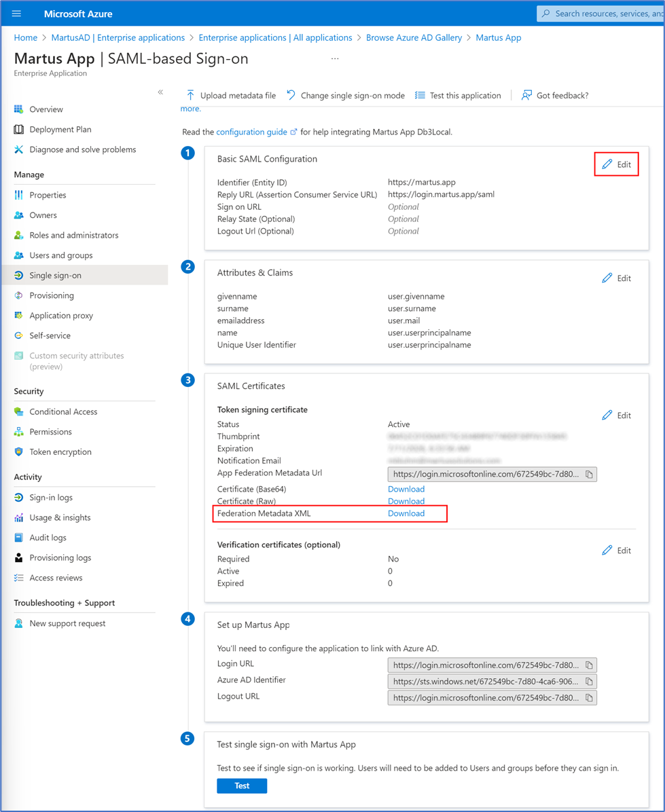This screenshot has height=812, width=665.
Task: Download Federation Metadata XML
Action: click(406, 514)
